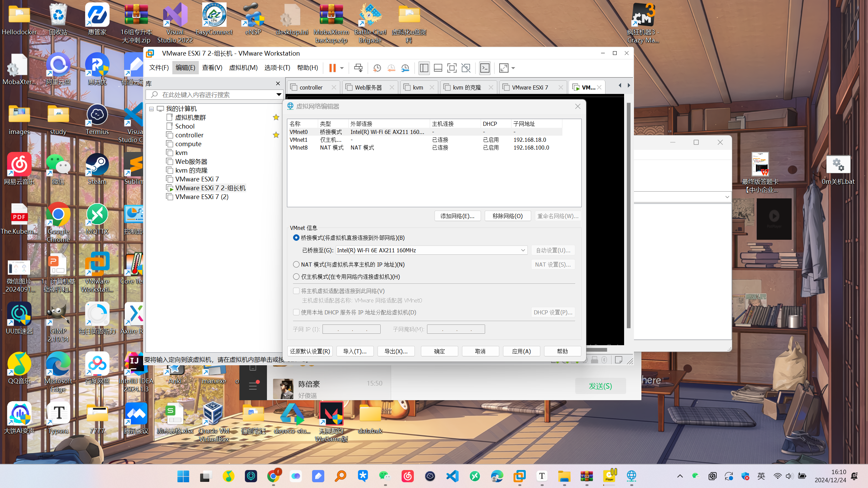Select host-only mode radio button
Viewport: 868px width, 488px height.
click(x=296, y=277)
